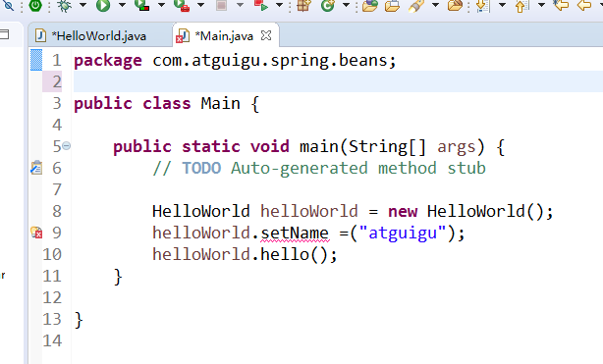Click the error quick-fix marker on line 9
Screen dimensions: 603x364
36,233
